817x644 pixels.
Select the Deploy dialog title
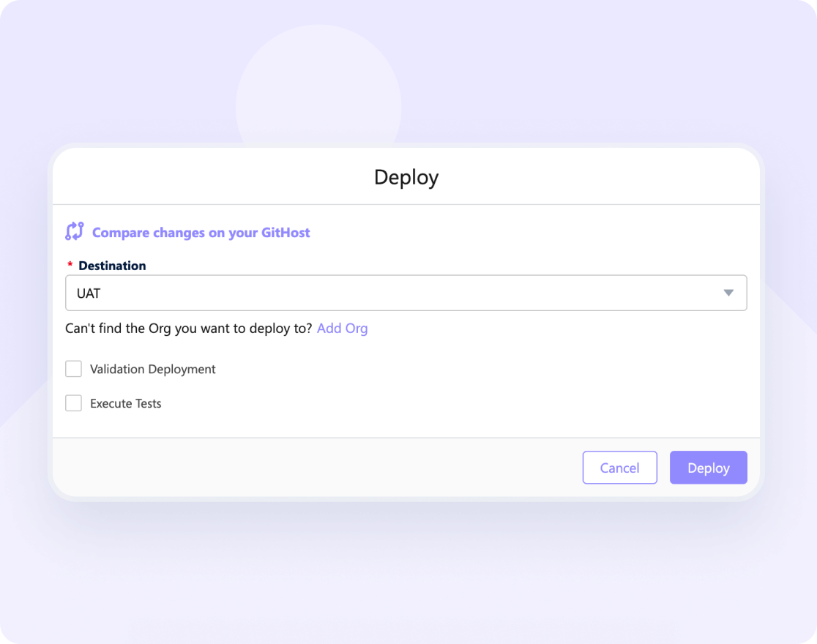(x=406, y=177)
